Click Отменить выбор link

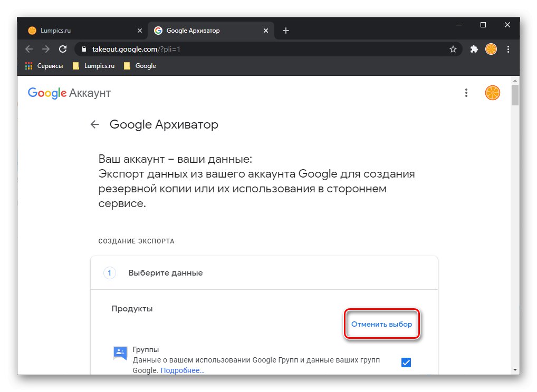(x=381, y=324)
